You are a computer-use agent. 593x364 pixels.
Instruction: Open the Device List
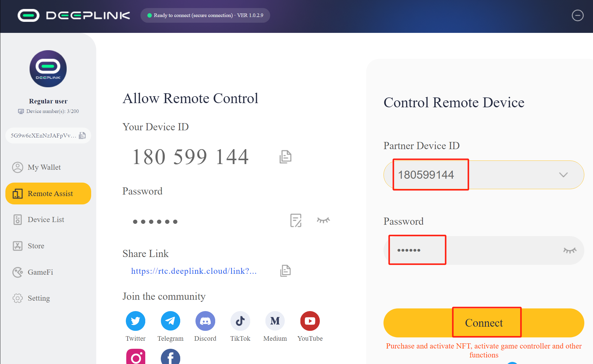[48, 220]
